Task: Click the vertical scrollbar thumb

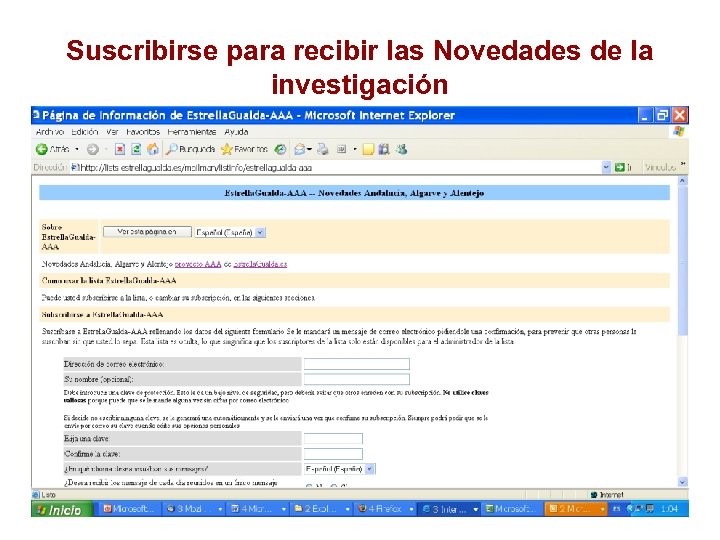Action: pyautogui.click(x=682, y=261)
